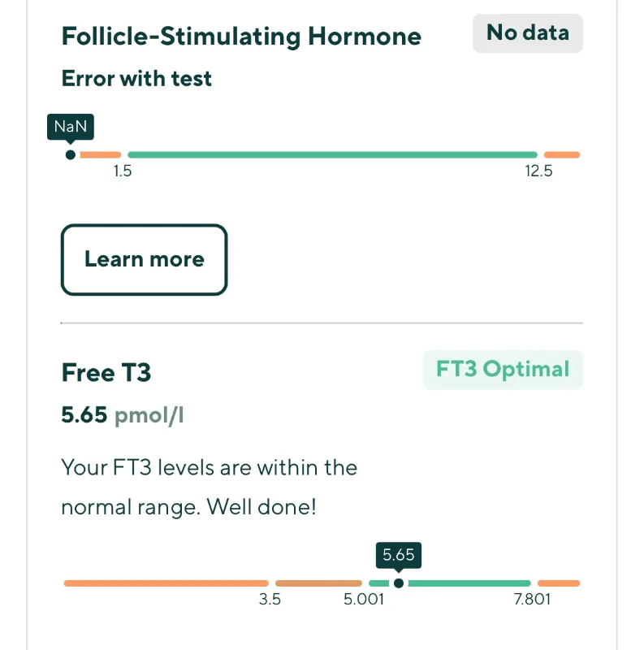Click the orange high segment after 12.5
The height and width of the screenshot is (650, 644).
(561, 155)
